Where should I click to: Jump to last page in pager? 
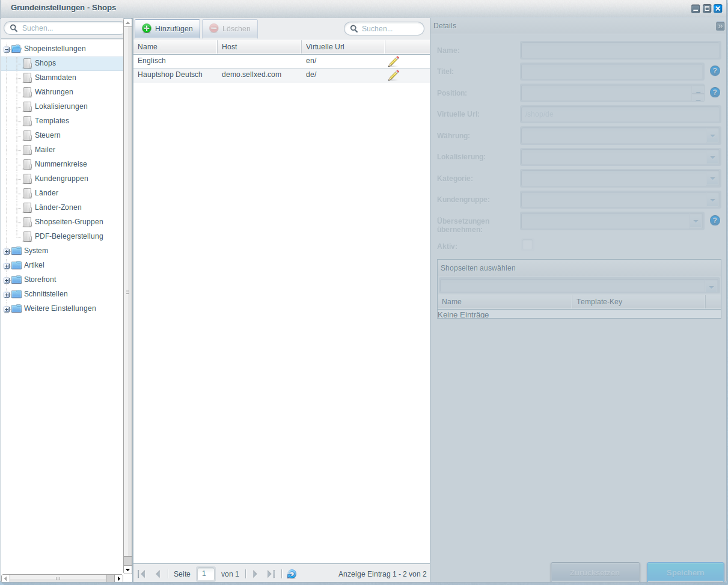tap(271, 574)
